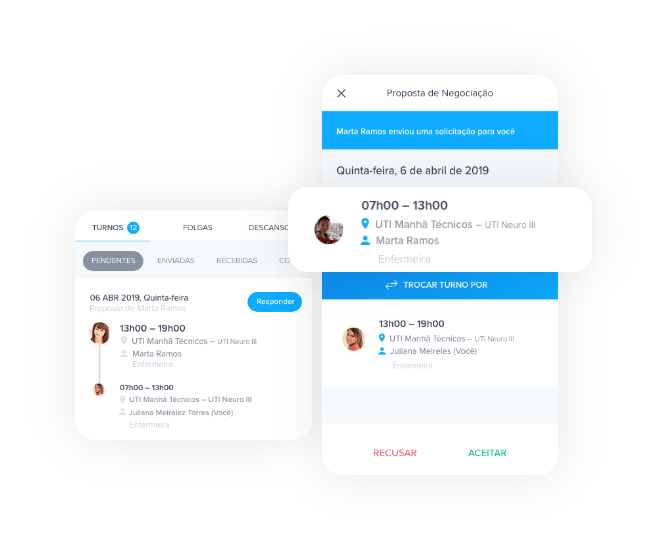Click location pin in Juliana Meireles shift

click(x=382, y=338)
